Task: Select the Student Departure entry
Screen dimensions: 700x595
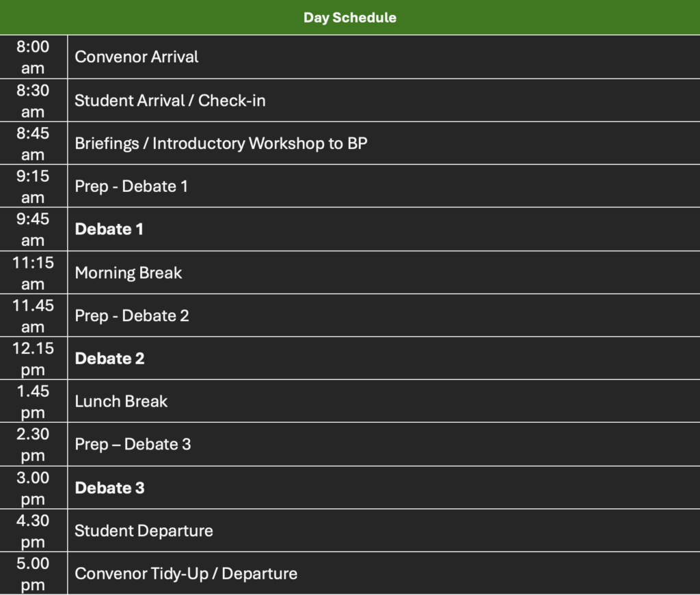Action: [x=144, y=530]
